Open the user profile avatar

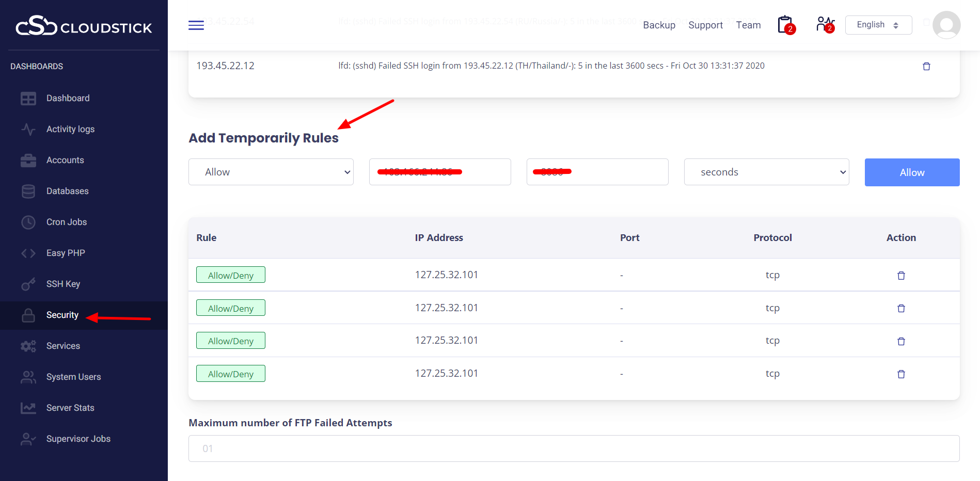pyautogui.click(x=946, y=25)
